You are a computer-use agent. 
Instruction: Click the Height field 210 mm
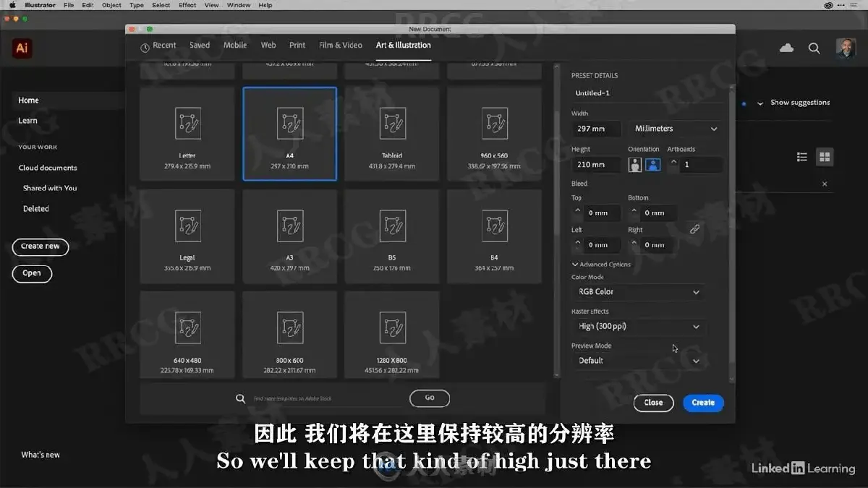pos(596,165)
